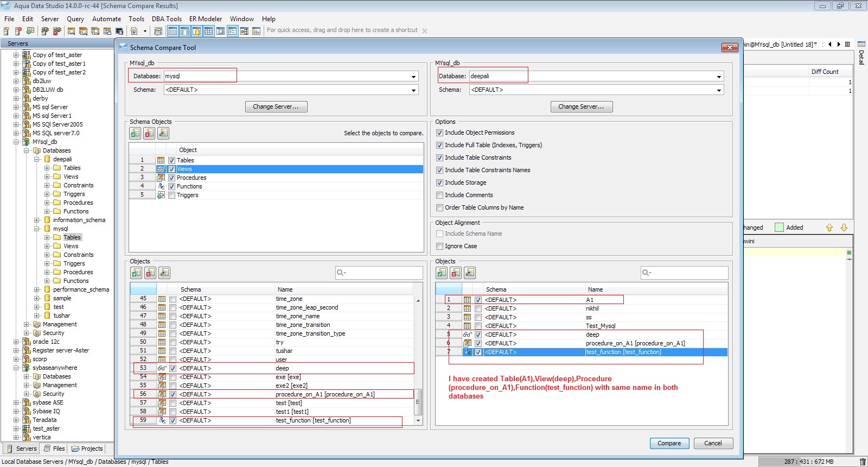Viewport: 868px width, 467px height.
Task: Switch to the Files tab
Action: [54, 449]
